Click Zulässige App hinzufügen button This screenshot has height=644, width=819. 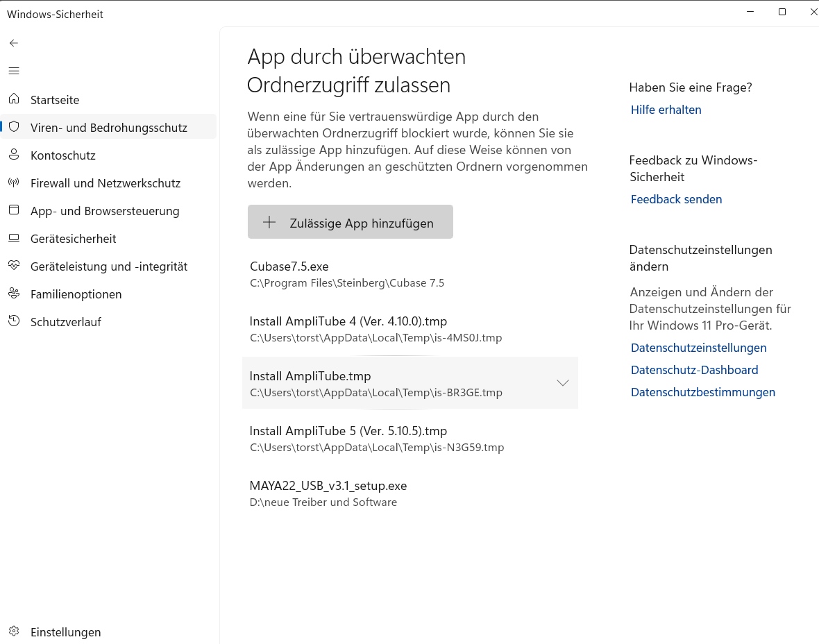(x=350, y=222)
